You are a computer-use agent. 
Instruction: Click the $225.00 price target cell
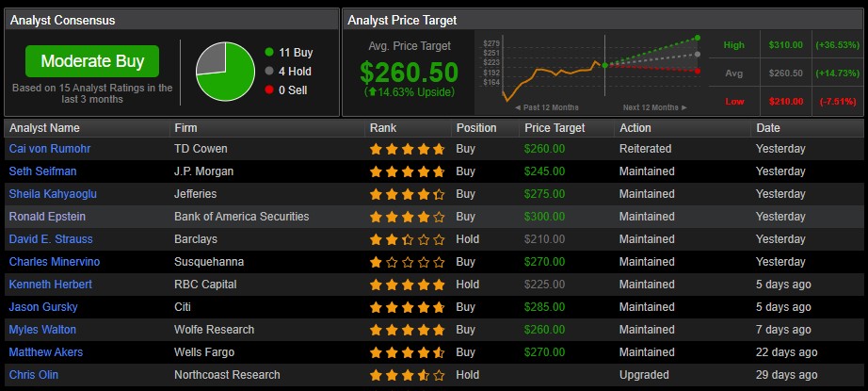click(545, 285)
